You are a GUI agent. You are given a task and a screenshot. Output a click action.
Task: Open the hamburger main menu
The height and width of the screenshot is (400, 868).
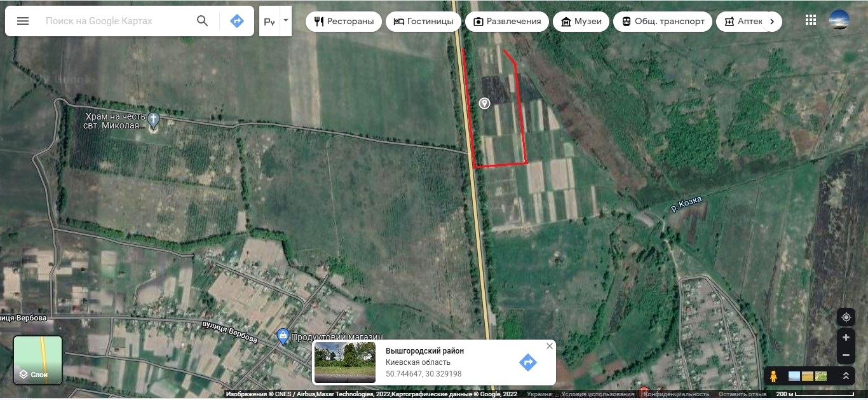pos(23,21)
